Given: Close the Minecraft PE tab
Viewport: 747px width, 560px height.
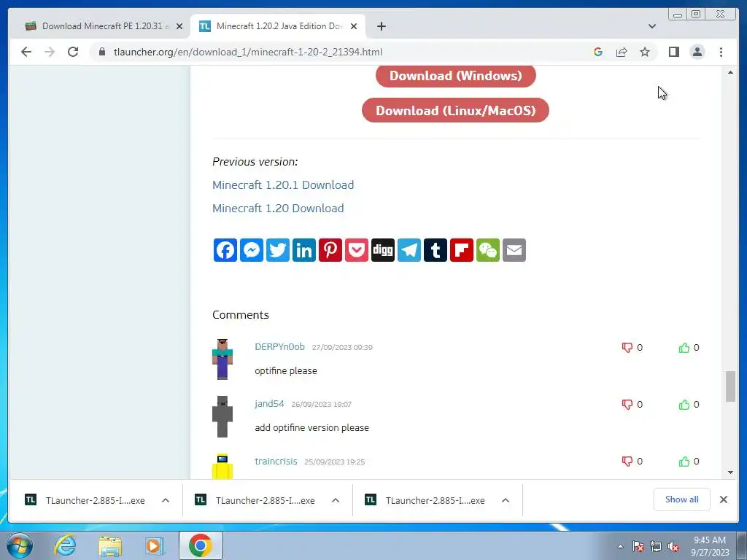Looking at the screenshot, I should click(x=179, y=26).
